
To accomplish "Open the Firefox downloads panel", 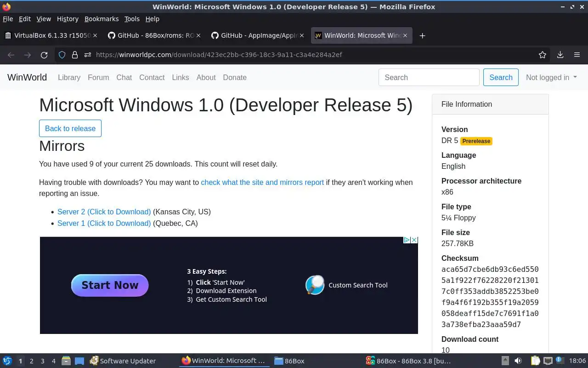I will [560, 55].
